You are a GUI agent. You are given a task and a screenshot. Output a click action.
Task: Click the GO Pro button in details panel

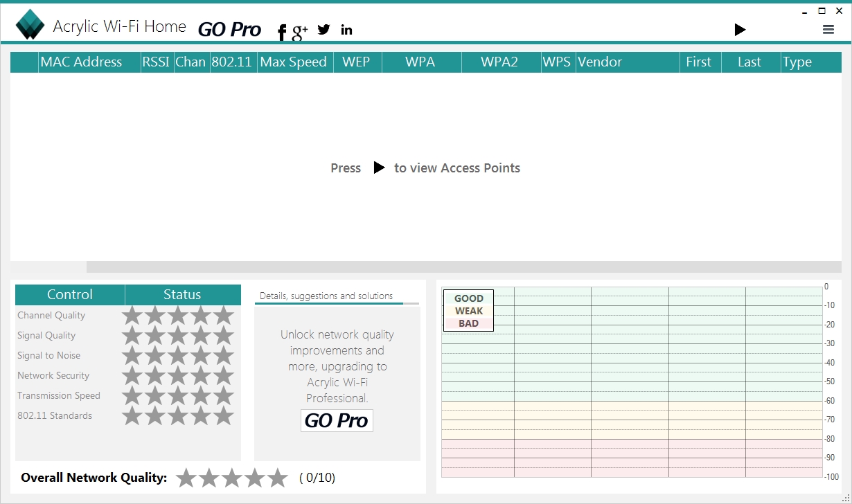[x=337, y=420]
